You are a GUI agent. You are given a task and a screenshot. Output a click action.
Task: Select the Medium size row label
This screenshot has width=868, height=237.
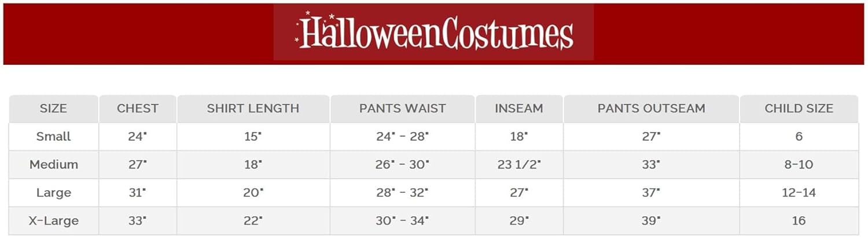click(x=53, y=165)
